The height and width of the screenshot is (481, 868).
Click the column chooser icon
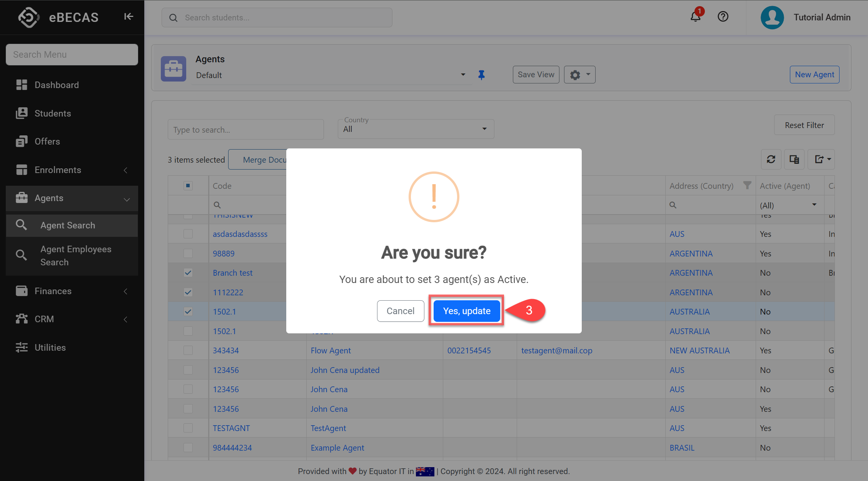(x=794, y=159)
